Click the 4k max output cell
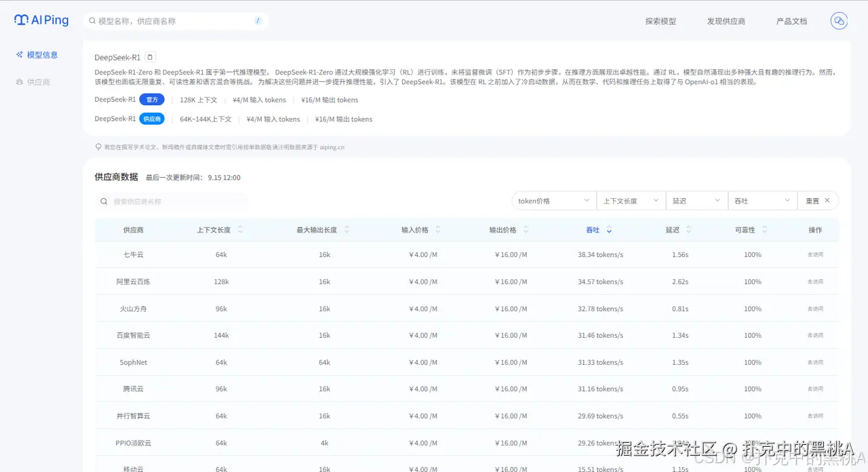Screen dimensions: 868x472 (x=324, y=443)
